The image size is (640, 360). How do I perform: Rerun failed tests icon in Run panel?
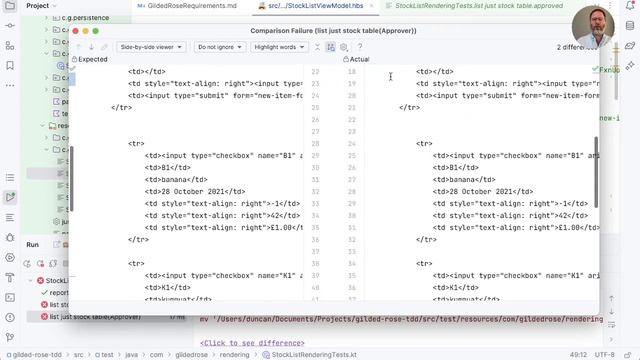click(40, 264)
